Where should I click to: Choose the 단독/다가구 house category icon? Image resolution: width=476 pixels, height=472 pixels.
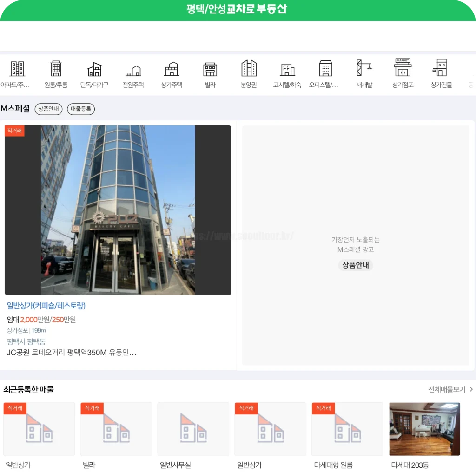pyautogui.click(x=94, y=69)
